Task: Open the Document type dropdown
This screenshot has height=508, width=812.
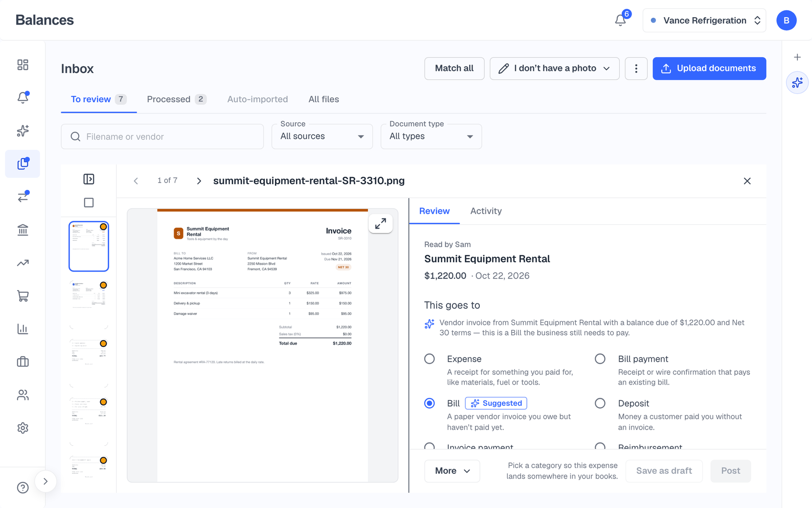Action: (x=431, y=137)
